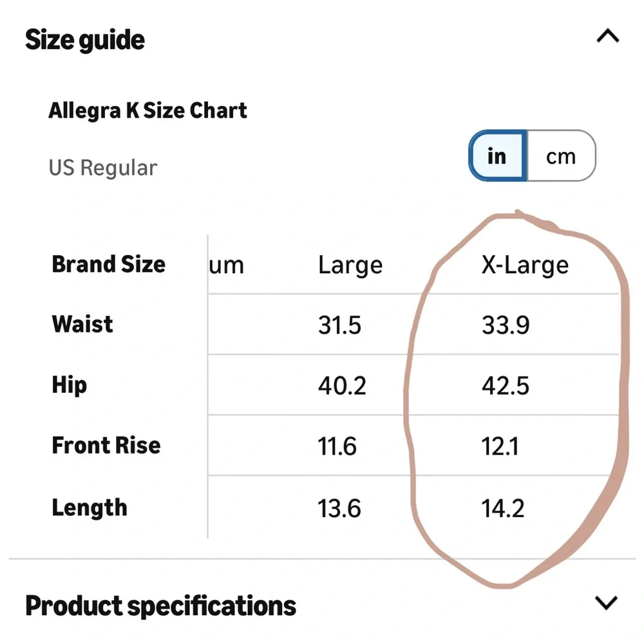Click Large hip value 40.2
The image size is (644, 644).
point(342,386)
